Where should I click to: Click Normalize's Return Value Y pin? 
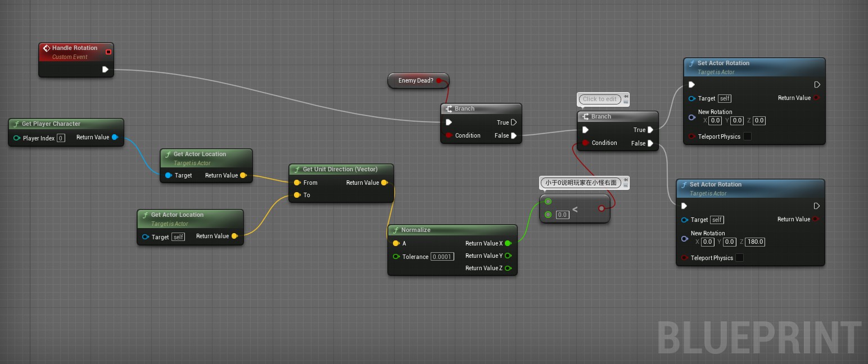[x=508, y=256]
